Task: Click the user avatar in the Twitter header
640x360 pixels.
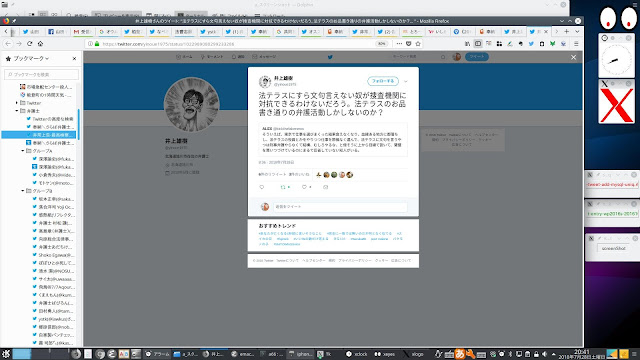Action: (457, 57)
